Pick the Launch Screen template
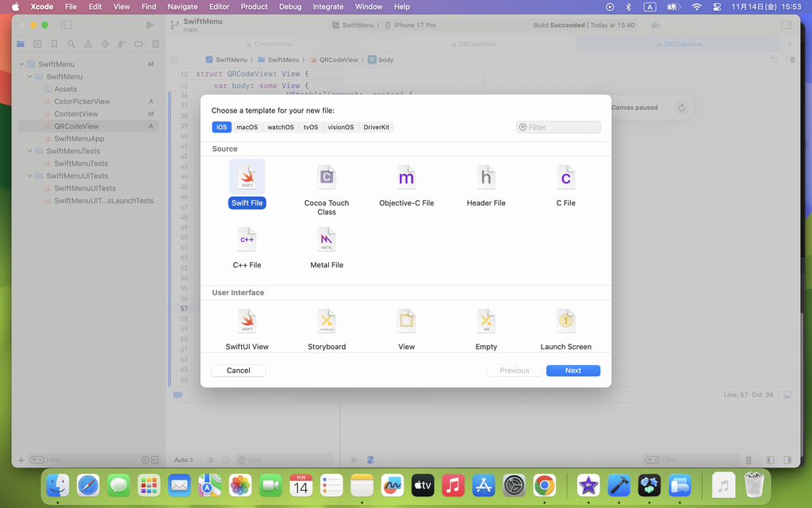812x508 pixels. (x=565, y=321)
